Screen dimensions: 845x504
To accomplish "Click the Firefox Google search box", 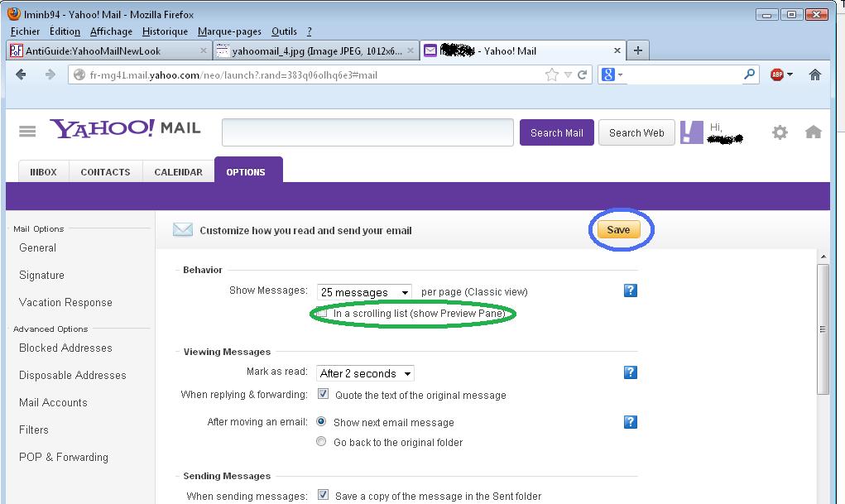I will point(679,75).
